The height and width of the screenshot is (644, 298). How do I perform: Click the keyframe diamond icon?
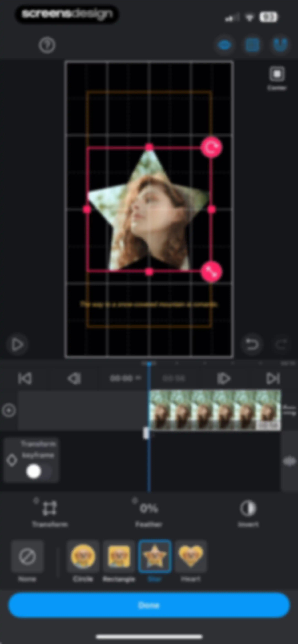12,460
